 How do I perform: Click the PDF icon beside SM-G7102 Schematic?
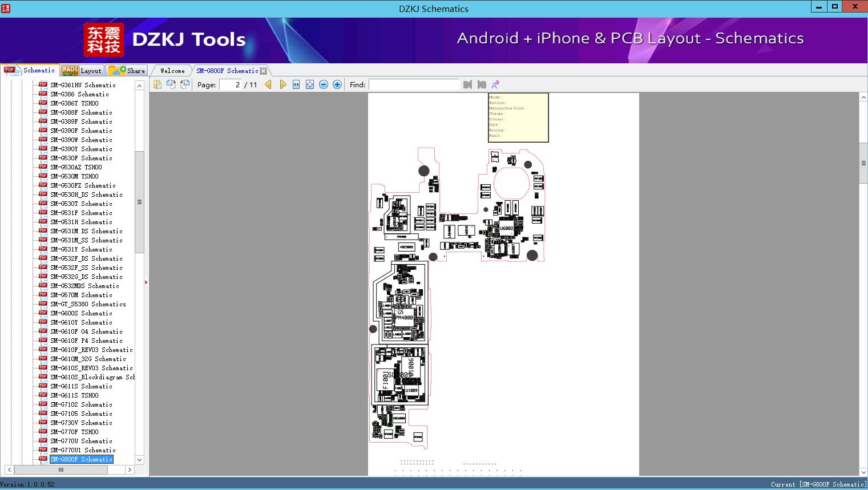(x=43, y=404)
